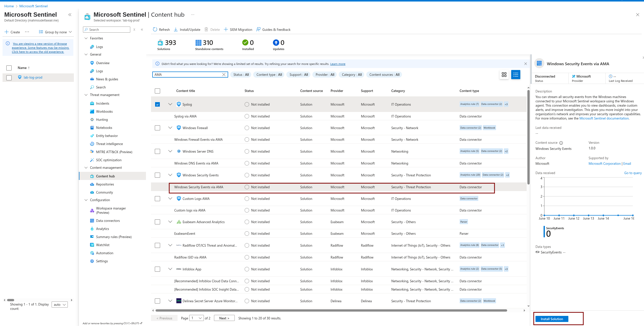Collapse the Threat management section
The width and height of the screenshot is (644, 326).
coord(86,95)
